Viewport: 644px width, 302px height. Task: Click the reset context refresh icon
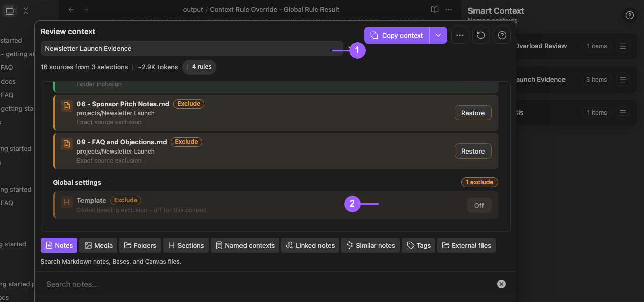(481, 35)
